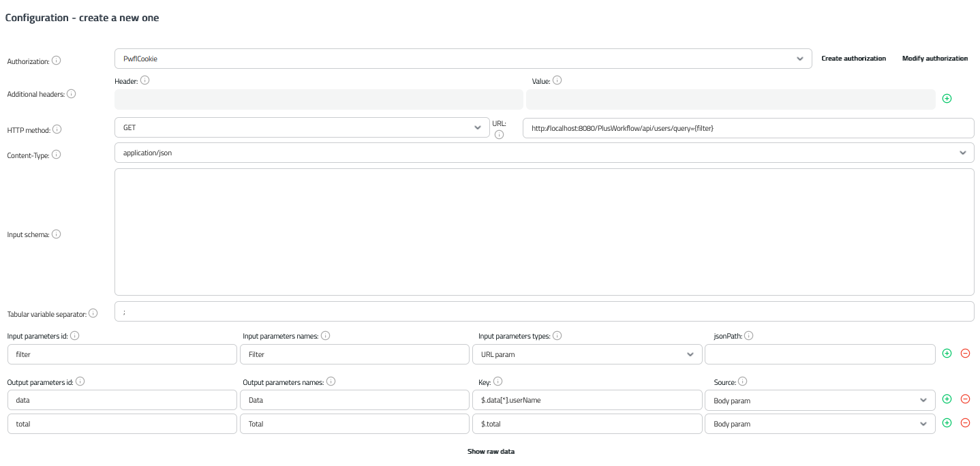Click info icon next to Tabular variable separator
Viewport: 980px width, 466px height.
pos(93,313)
